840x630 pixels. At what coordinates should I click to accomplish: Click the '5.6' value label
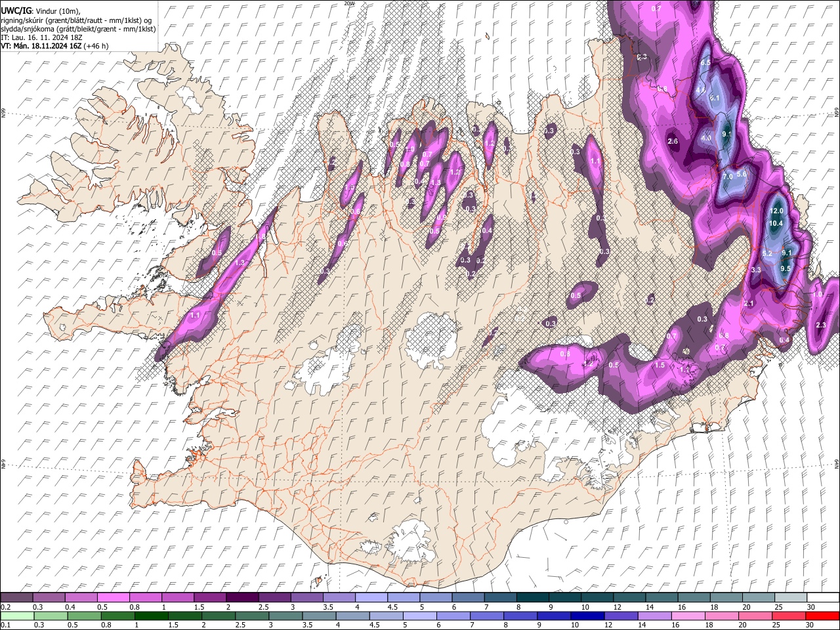click(x=742, y=174)
